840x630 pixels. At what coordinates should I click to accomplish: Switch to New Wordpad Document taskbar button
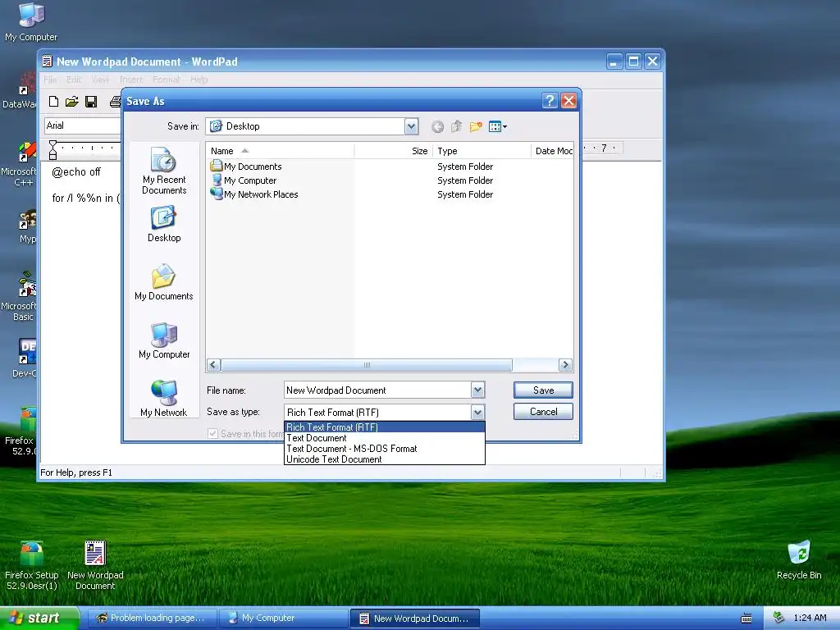coord(414,619)
